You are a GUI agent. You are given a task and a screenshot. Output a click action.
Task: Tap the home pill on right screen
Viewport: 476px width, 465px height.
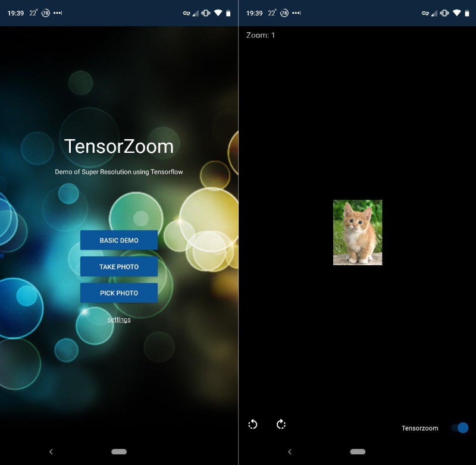click(358, 452)
